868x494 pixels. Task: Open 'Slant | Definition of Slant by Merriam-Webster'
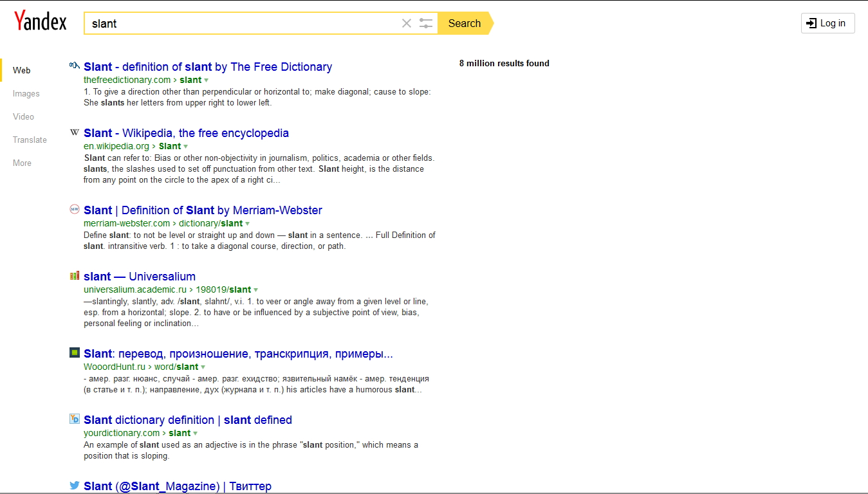click(203, 210)
